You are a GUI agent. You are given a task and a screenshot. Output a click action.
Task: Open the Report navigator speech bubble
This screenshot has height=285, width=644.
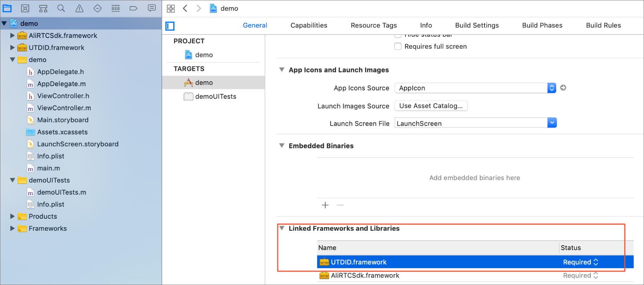click(152, 8)
